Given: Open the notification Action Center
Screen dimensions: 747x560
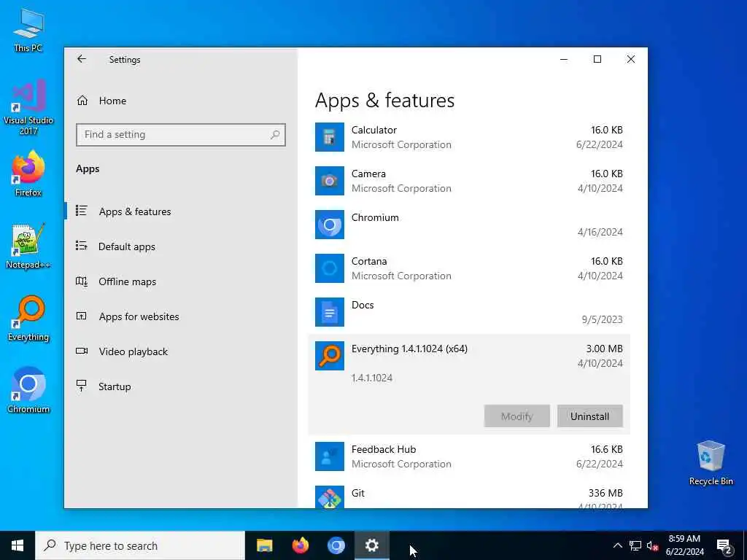Looking at the screenshot, I should (x=724, y=545).
